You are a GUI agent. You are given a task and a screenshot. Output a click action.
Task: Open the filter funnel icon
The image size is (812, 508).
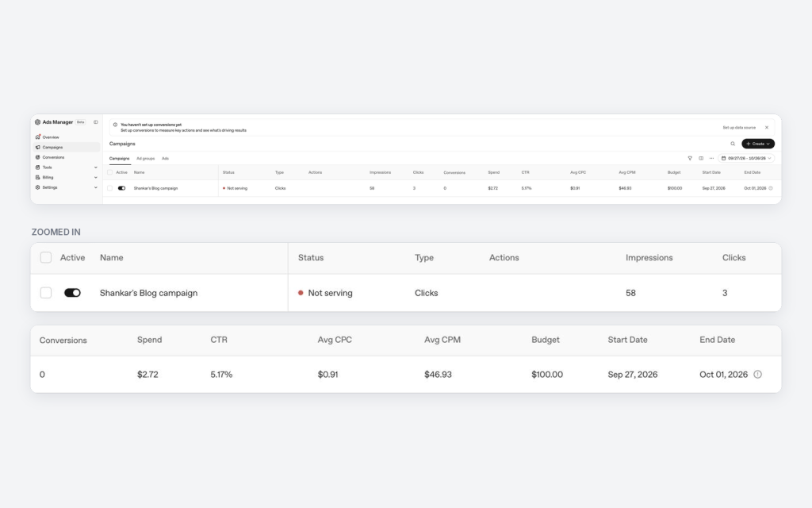(690, 158)
